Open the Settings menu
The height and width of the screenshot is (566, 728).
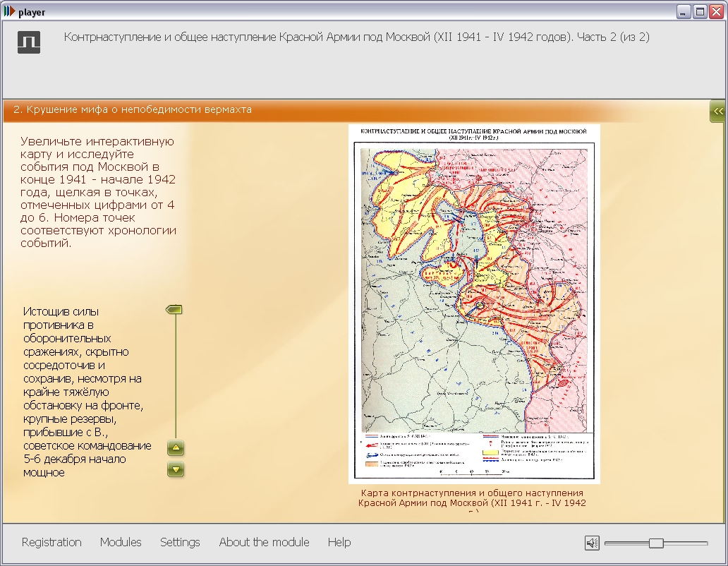pos(180,542)
